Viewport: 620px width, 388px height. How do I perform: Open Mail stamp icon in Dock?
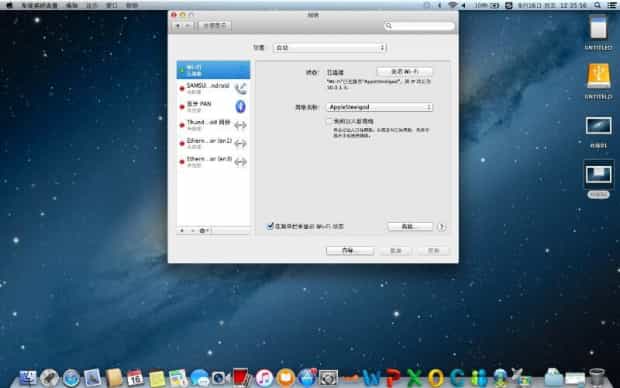(93, 378)
